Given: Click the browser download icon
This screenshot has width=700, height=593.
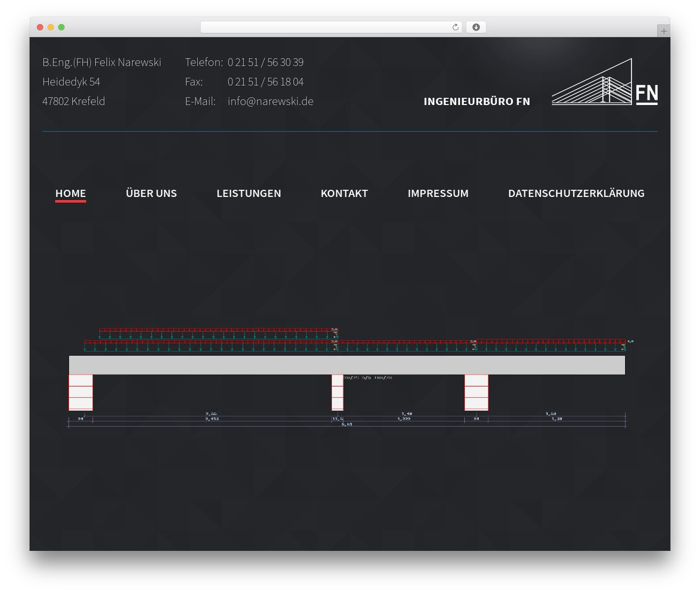Looking at the screenshot, I should tap(476, 27).
